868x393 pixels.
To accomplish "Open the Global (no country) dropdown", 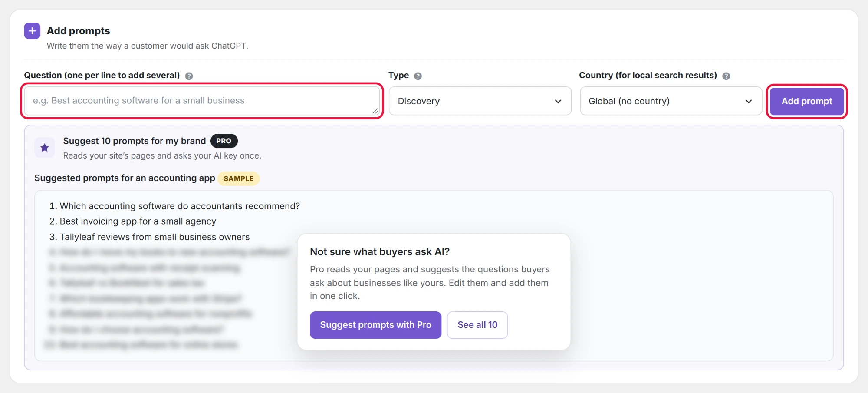I will click(x=671, y=101).
